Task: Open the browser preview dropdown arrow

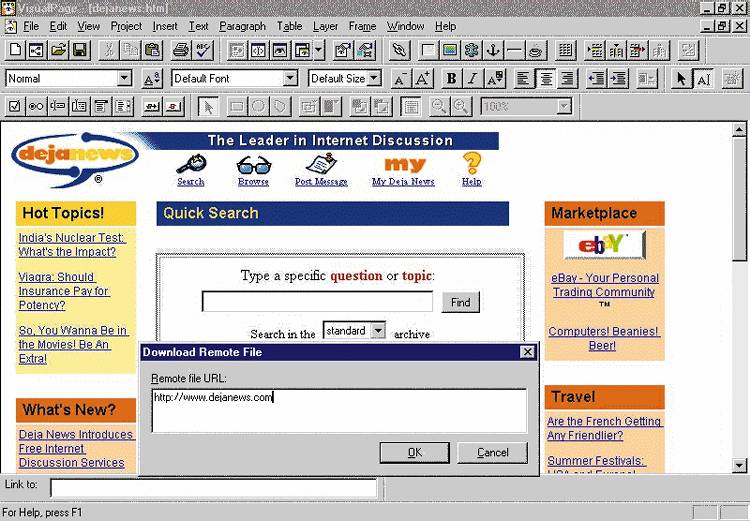Action: coord(319,50)
